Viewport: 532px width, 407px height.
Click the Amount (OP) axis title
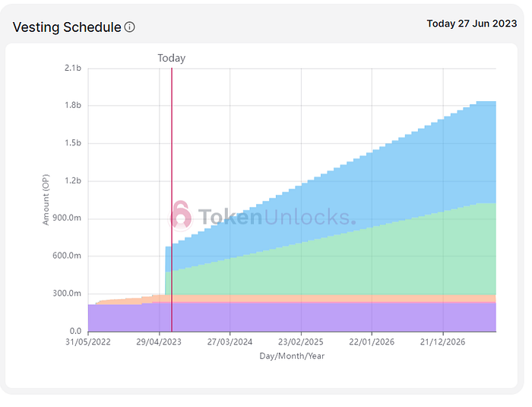(46, 200)
